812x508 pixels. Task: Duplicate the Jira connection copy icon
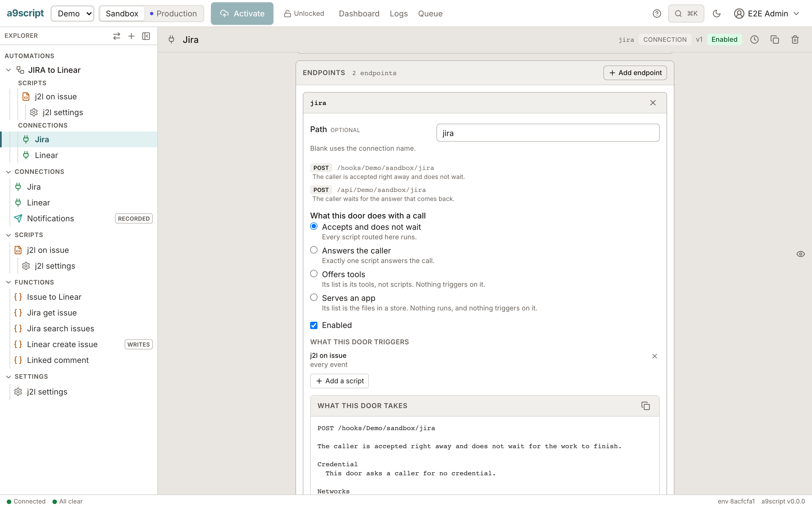(775, 40)
